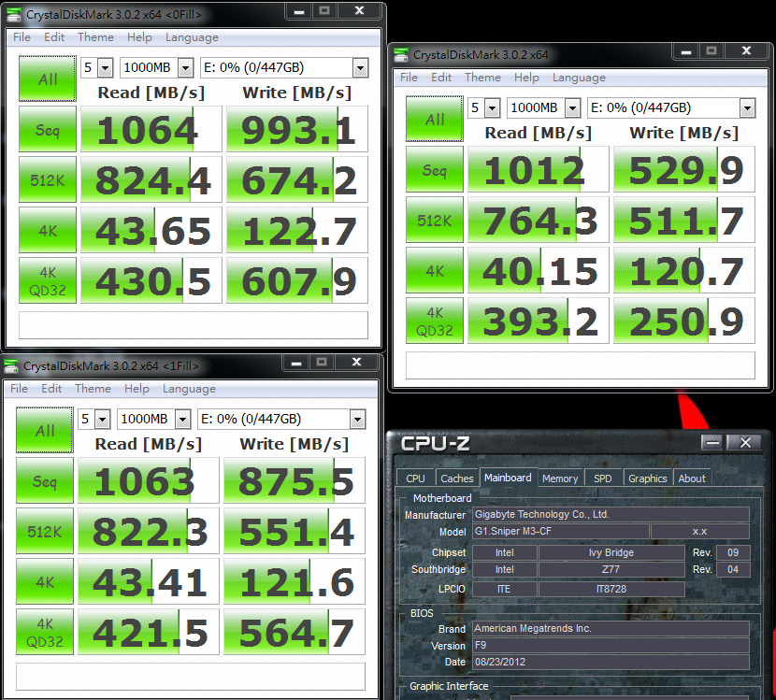
Task: Click Seq read result 1064 in 0Fill window
Action: [151, 129]
